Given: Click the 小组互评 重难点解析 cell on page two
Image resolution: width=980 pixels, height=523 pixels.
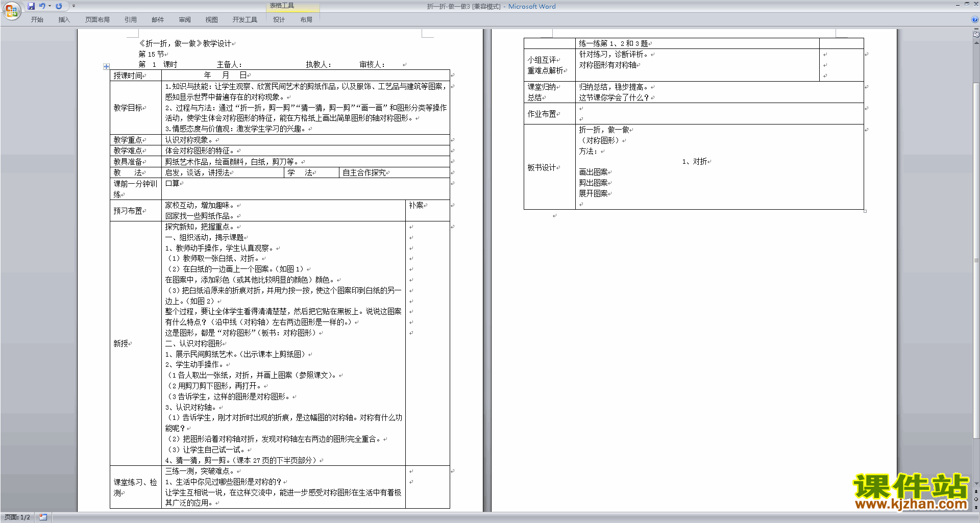Looking at the screenshot, I should [x=549, y=65].
